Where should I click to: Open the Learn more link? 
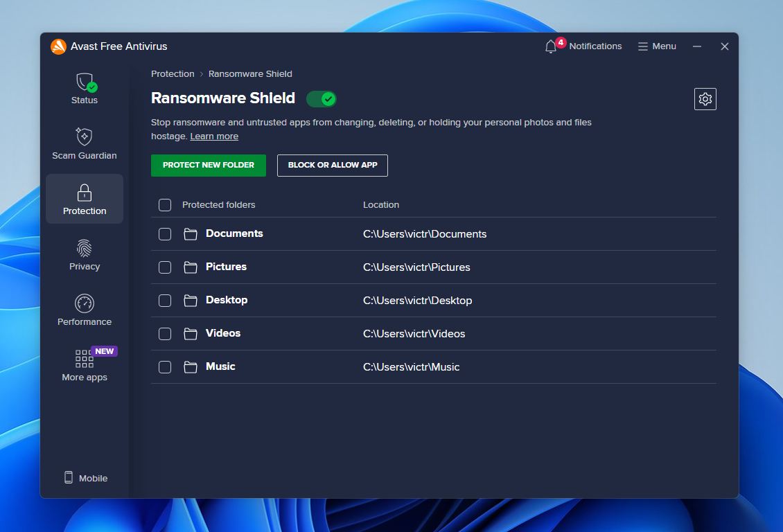(214, 136)
